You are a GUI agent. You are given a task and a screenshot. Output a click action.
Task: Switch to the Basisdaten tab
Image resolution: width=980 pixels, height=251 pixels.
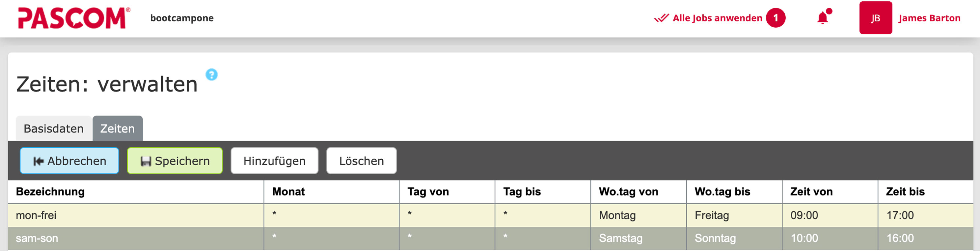53,129
